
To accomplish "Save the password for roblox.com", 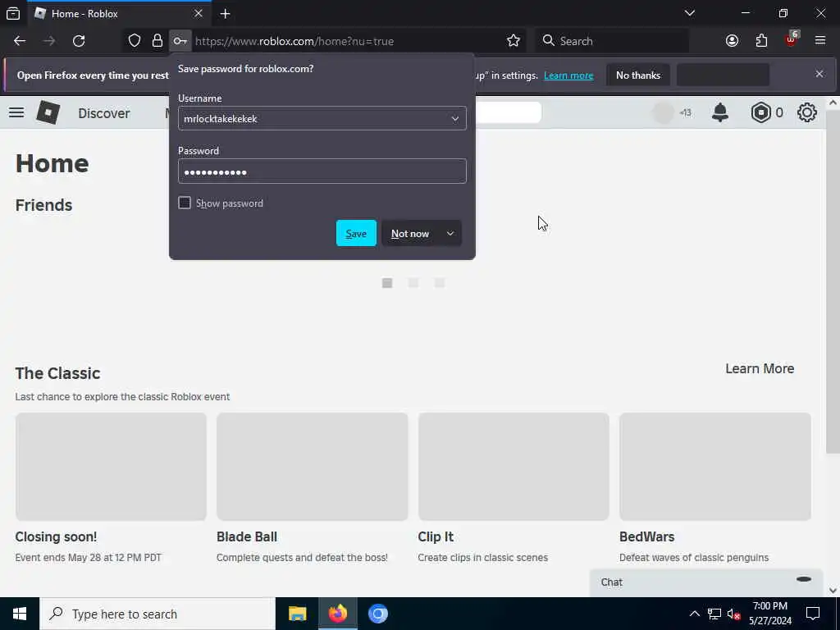I will [x=356, y=233].
